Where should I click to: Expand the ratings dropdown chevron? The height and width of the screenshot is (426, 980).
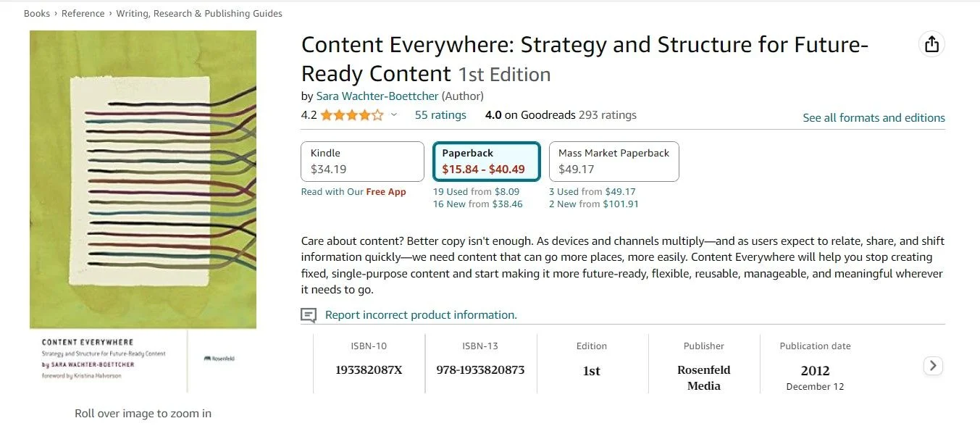coord(394,115)
